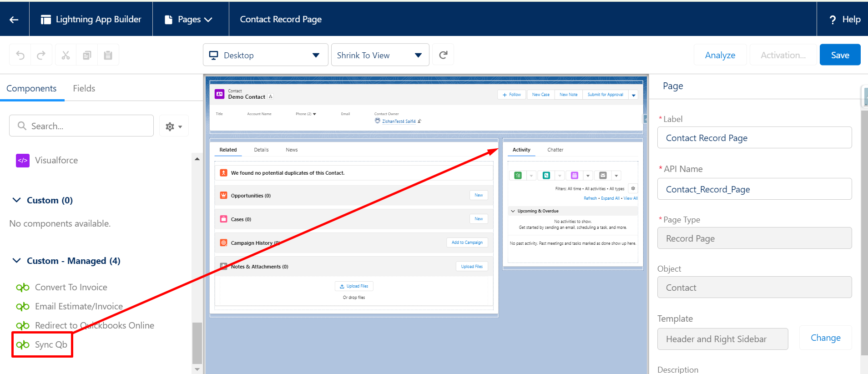
Task: Go back using the header back arrow
Action: coord(14,19)
